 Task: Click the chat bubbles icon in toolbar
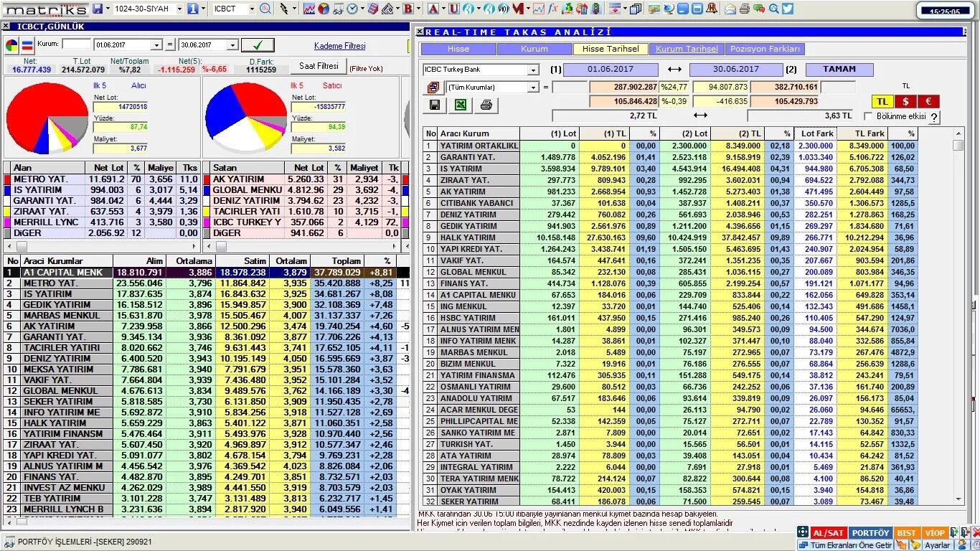tap(759, 9)
